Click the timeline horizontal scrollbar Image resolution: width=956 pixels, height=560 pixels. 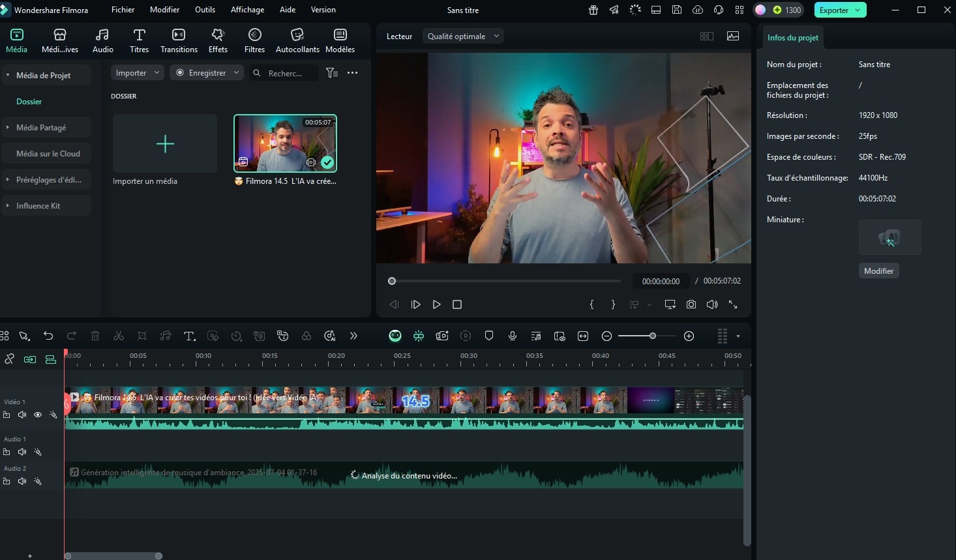coord(113,556)
